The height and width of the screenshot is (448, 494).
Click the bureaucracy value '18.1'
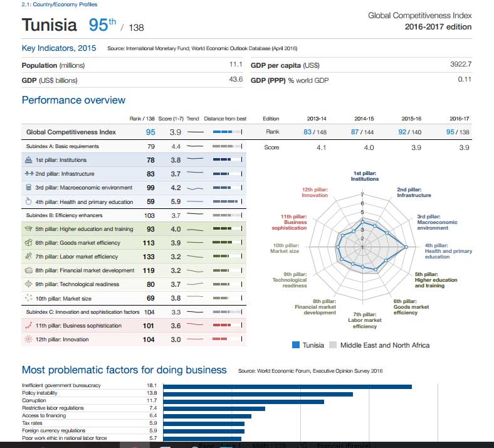coord(152,385)
